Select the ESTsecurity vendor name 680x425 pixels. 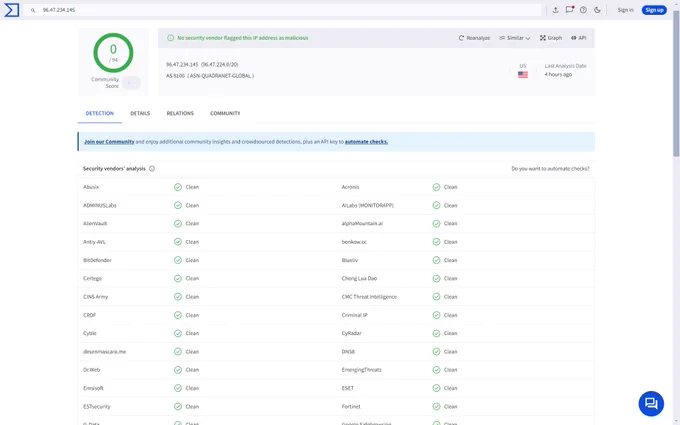(97, 407)
